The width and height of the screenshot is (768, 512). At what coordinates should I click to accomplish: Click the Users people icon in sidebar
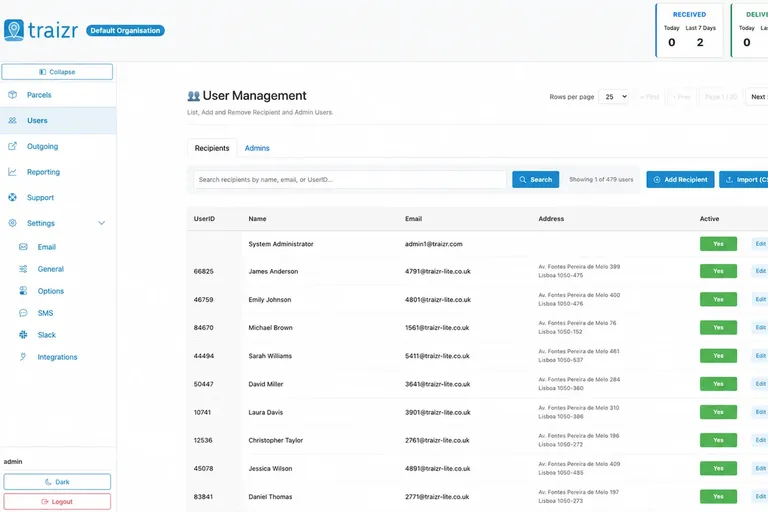click(13, 121)
